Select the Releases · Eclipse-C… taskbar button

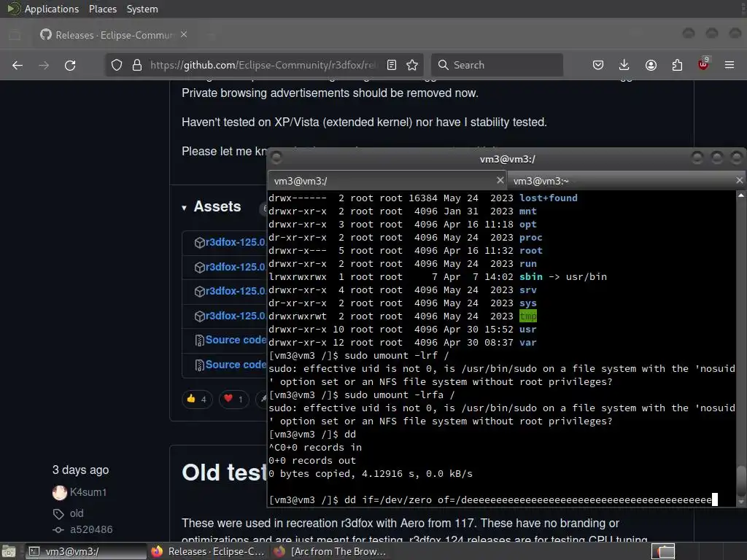click(208, 551)
